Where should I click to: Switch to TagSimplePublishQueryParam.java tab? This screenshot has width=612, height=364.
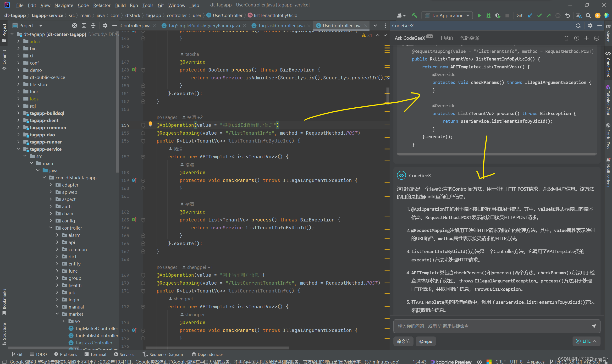[204, 26]
